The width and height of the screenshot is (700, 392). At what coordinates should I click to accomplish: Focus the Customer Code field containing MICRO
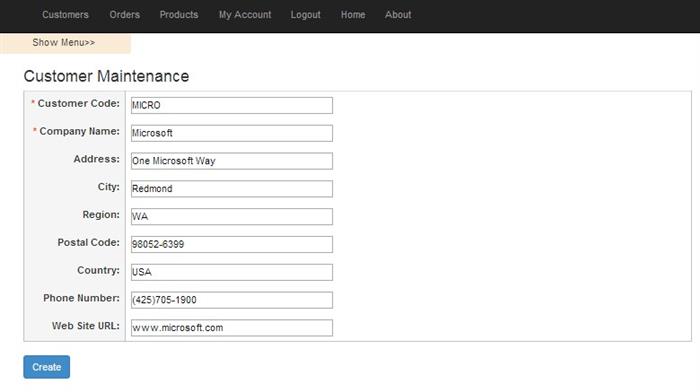coord(232,105)
